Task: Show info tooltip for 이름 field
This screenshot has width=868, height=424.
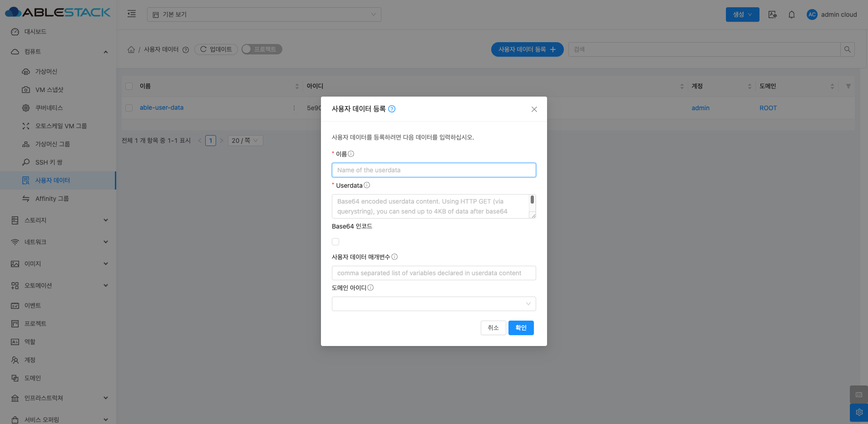Action: [351, 154]
